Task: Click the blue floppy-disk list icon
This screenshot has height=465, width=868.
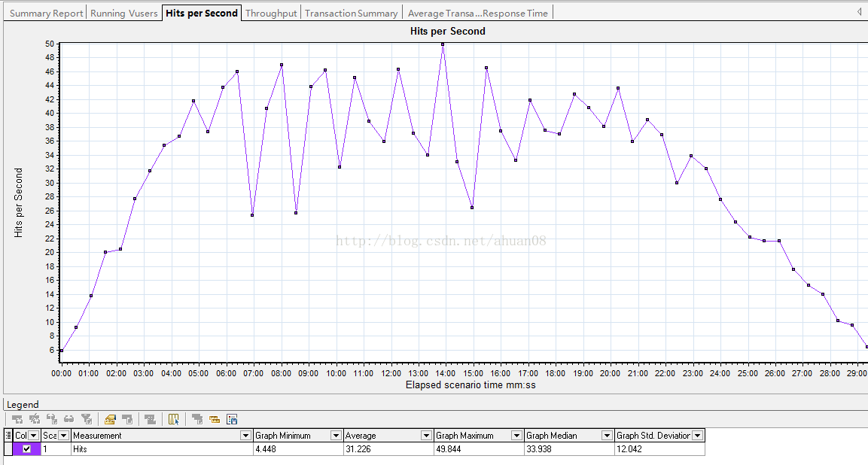Action: click(x=232, y=419)
